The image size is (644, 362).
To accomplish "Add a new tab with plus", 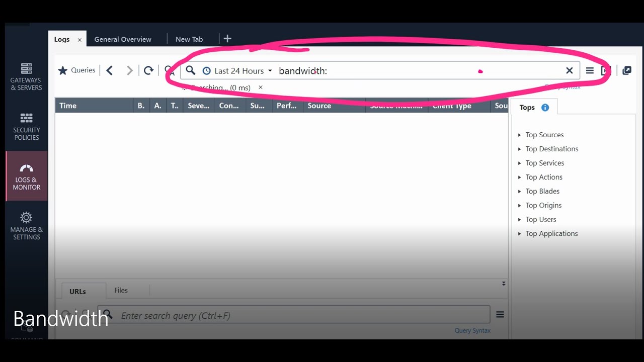I will 227,39.
